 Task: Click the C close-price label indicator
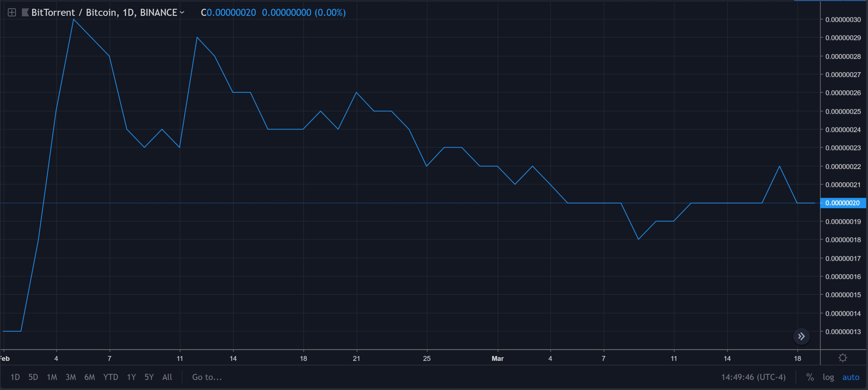(x=204, y=13)
